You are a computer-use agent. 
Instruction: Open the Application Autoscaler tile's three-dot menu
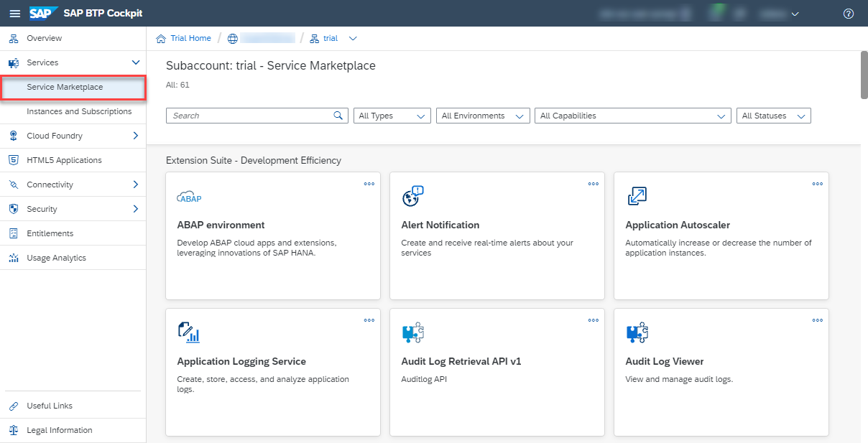click(818, 184)
